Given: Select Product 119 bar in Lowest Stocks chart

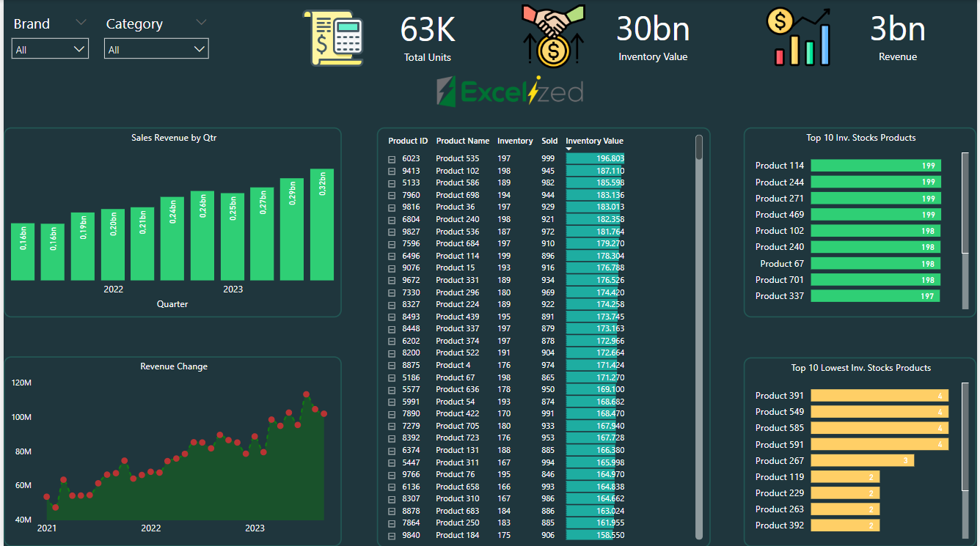Looking at the screenshot, I should [x=845, y=476].
